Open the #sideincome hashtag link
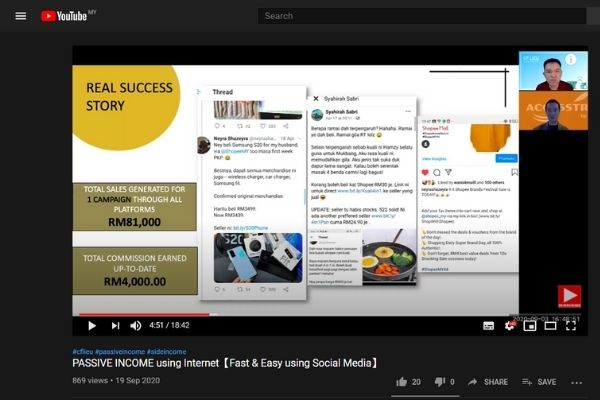This screenshot has width=600, height=400. point(166,351)
